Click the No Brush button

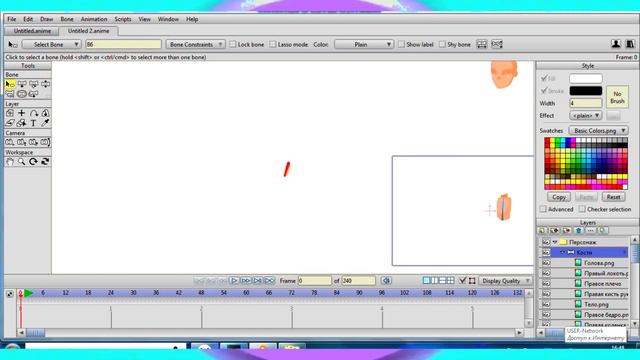(x=617, y=97)
